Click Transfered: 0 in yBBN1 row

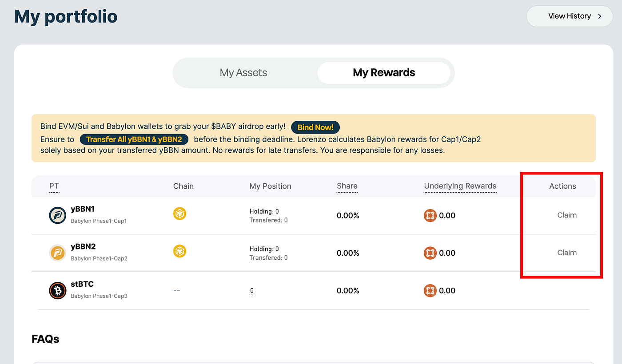pyautogui.click(x=268, y=220)
